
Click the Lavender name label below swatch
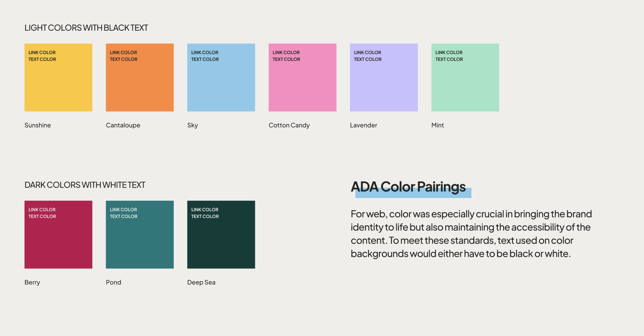[x=364, y=125]
